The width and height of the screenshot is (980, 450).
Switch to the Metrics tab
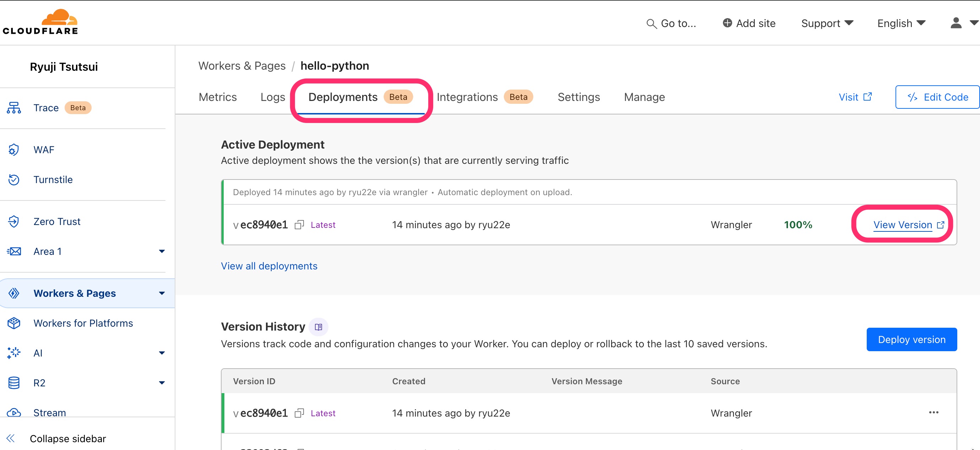tap(218, 97)
